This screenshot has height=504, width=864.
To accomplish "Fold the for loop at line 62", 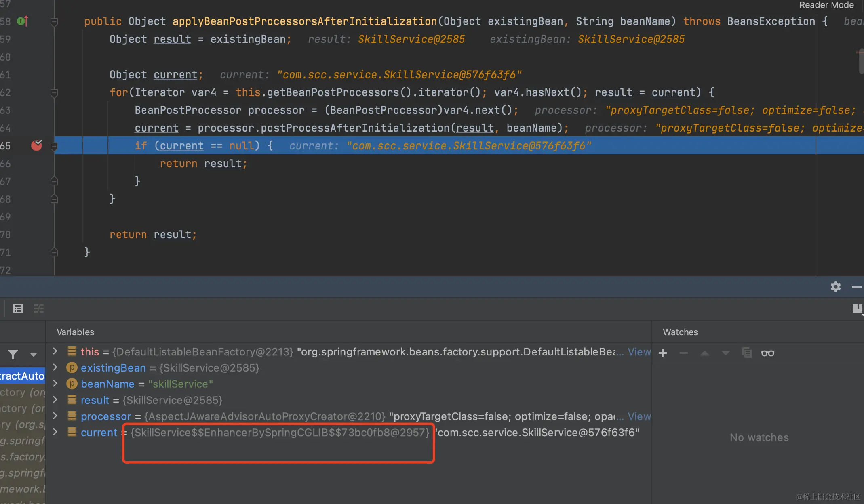I will point(54,93).
